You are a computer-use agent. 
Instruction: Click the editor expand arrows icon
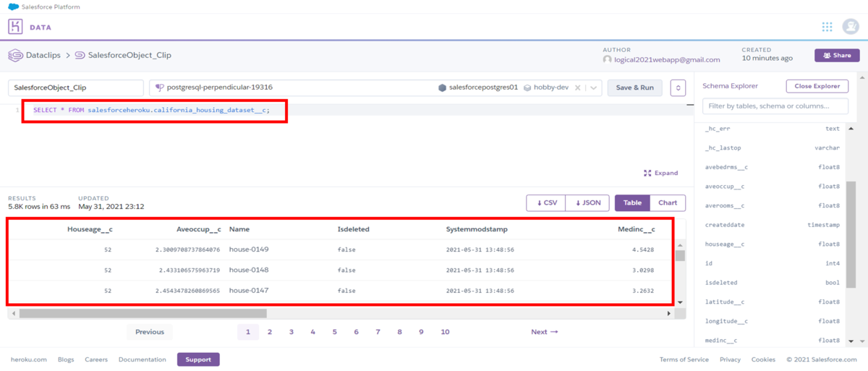coord(647,173)
